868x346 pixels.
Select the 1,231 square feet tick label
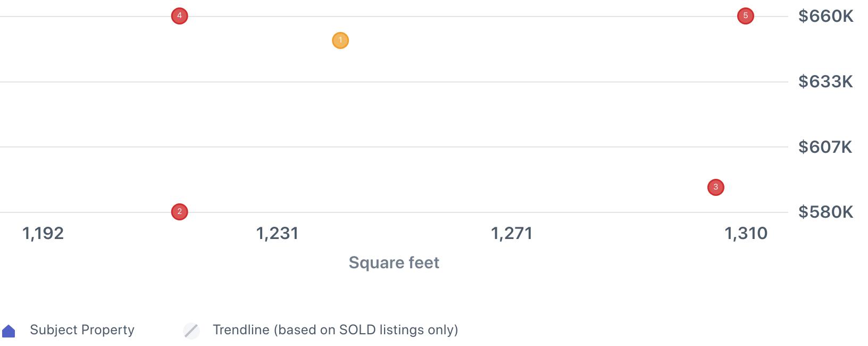point(277,233)
